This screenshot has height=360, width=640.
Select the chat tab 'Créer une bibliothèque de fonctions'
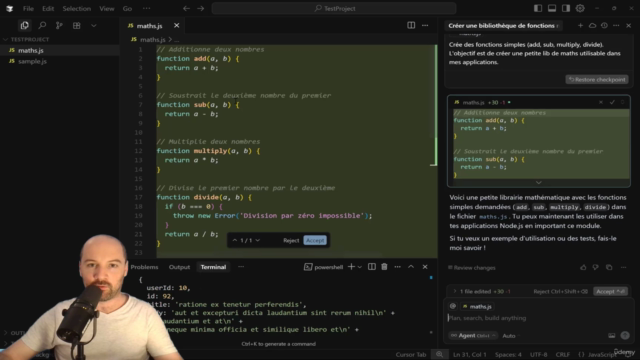503,26
